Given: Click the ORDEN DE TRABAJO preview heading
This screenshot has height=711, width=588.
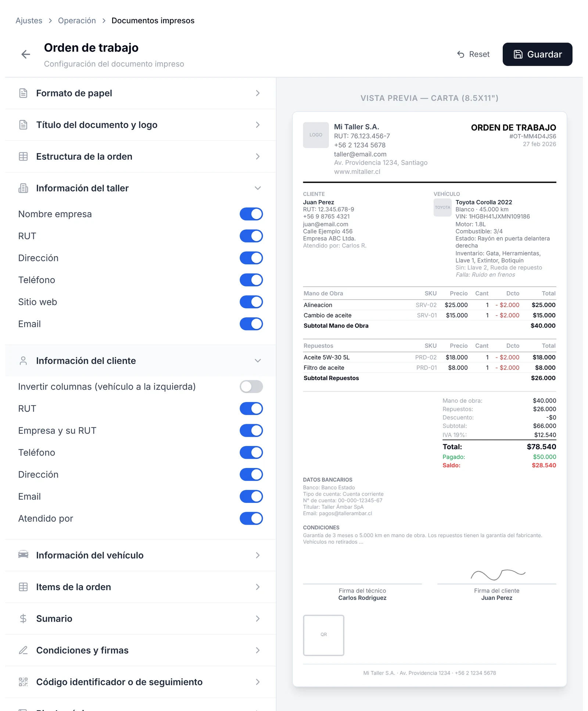Looking at the screenshot, I should 513,128.
